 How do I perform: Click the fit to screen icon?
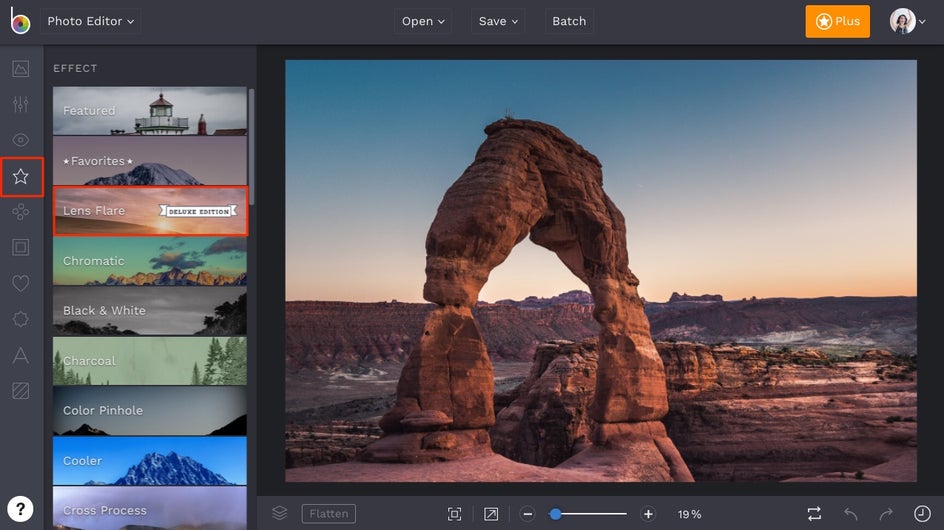tap(455, 514)
